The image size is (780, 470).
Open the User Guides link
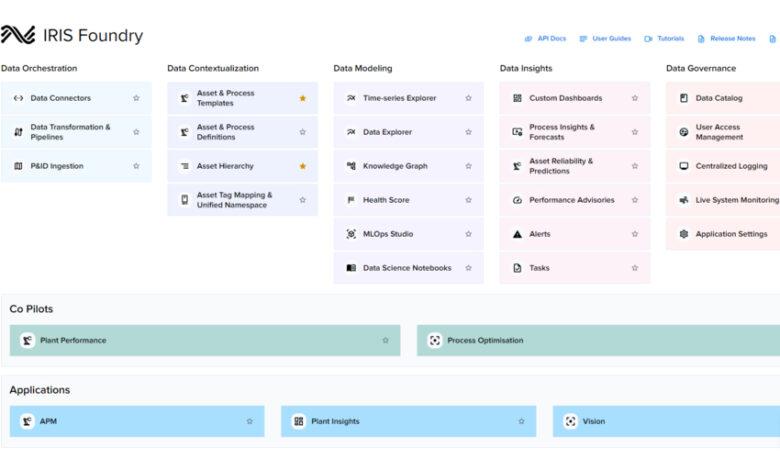click(605, 38)
